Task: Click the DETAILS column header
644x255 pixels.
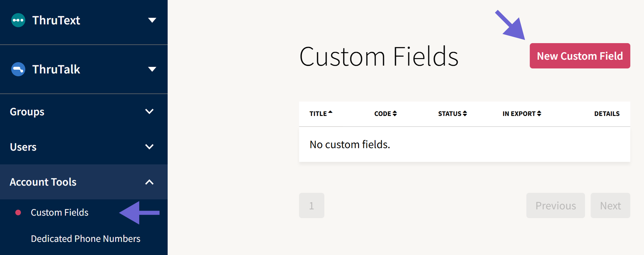Action: click(606, 113)
